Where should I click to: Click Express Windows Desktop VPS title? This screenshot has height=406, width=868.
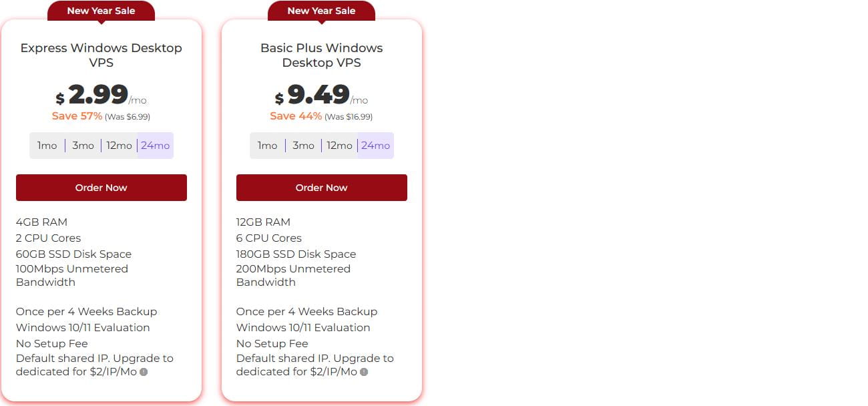101,55
